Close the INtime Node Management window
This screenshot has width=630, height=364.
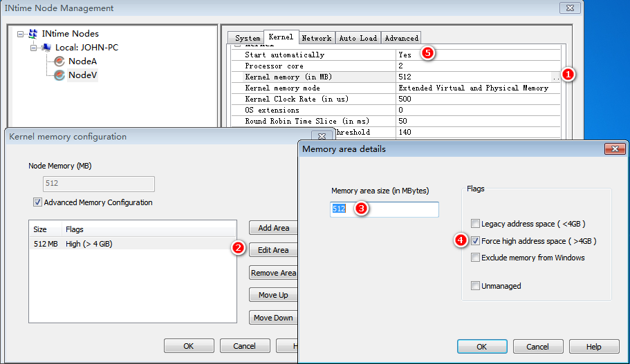click(570, 8)
